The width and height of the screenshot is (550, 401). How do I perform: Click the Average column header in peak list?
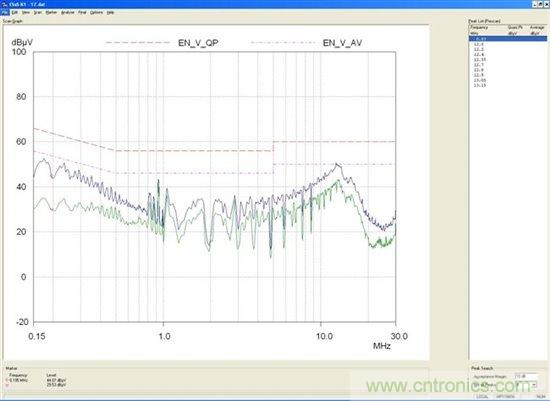point(537,27)
